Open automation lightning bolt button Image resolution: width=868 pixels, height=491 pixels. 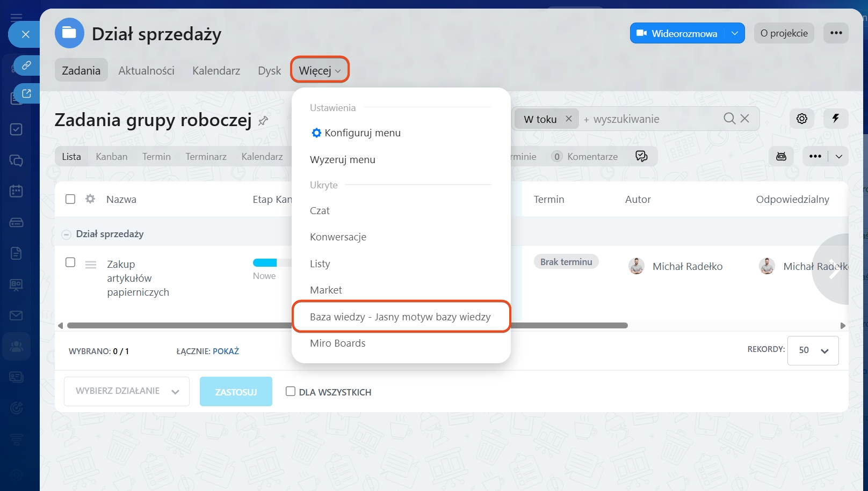pyautogui.click(x=836, y=119)
